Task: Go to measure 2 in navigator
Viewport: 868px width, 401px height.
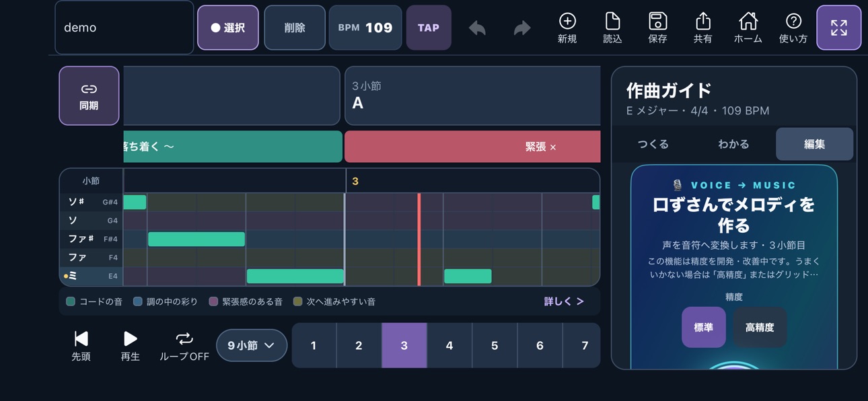Action: tap(359, 345)
